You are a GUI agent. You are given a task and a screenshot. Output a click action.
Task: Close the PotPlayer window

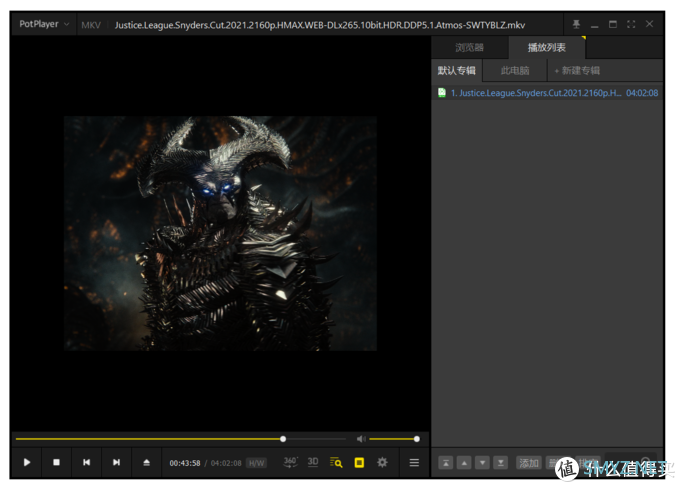(x=649, y=24)
